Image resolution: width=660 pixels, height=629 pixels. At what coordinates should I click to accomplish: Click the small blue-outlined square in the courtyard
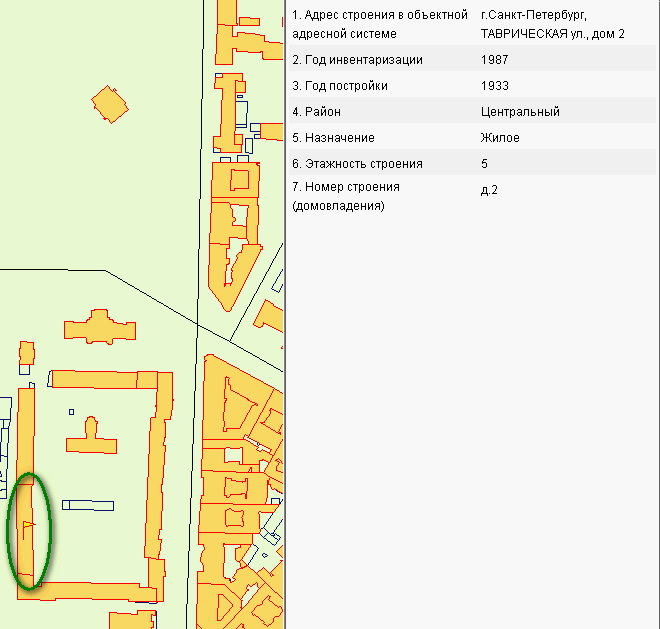72,411
